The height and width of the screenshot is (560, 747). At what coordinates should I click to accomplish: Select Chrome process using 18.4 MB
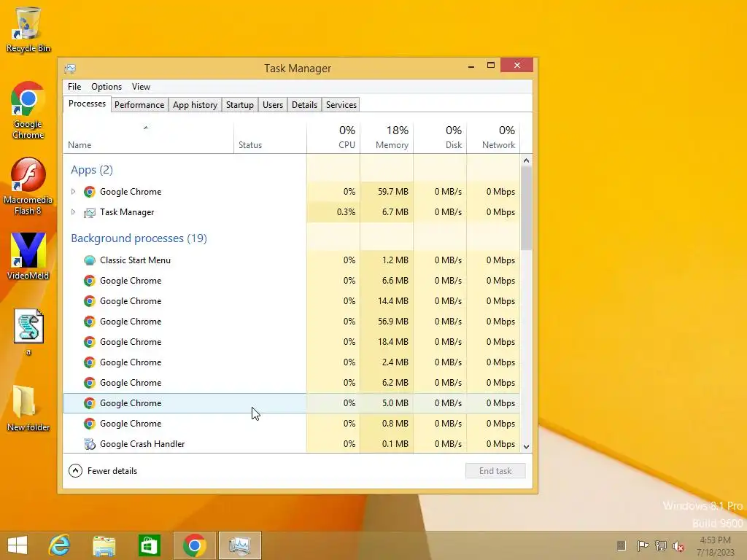(292, 342)
